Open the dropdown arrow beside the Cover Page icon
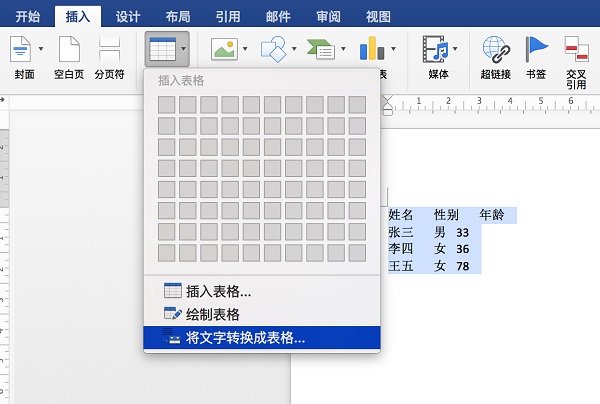Viewport: 600px width, 404px height. click(41, 48)
